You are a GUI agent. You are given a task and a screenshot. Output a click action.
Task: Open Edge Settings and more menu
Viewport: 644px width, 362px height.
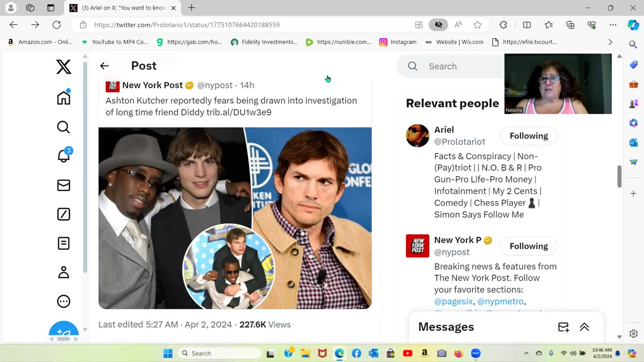point(613,25)
